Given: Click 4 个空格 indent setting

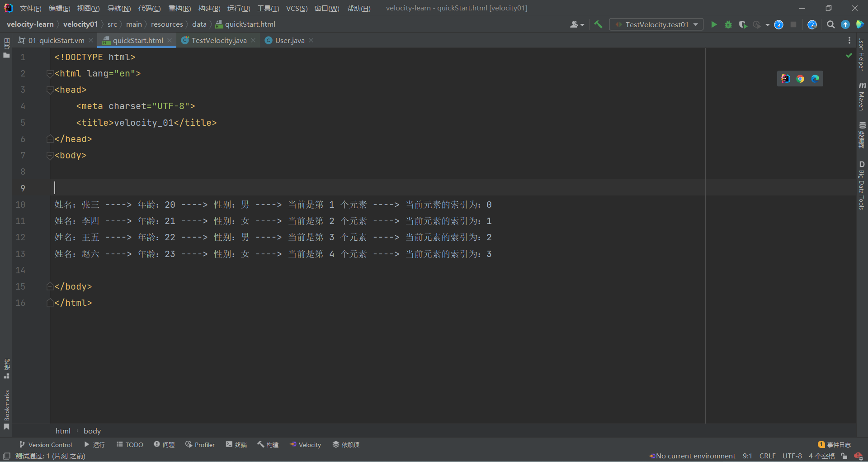Looking at the screenshot, I should point(821,456).
